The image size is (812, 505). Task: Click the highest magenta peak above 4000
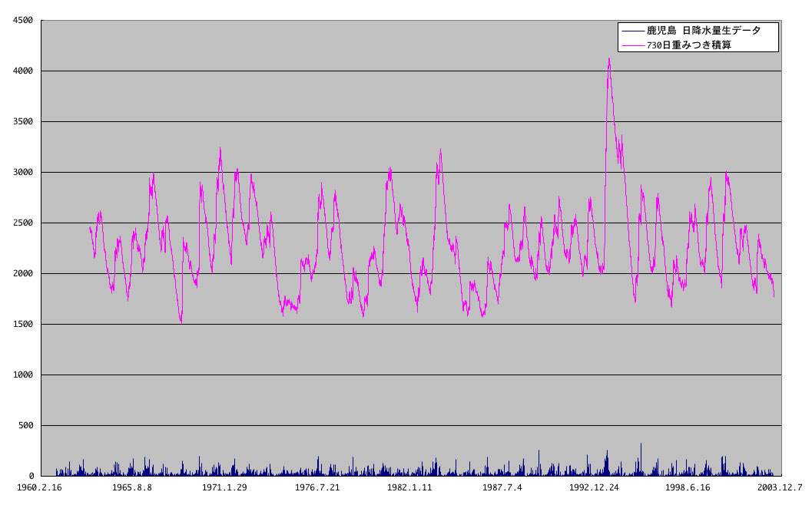click(609, 59)
